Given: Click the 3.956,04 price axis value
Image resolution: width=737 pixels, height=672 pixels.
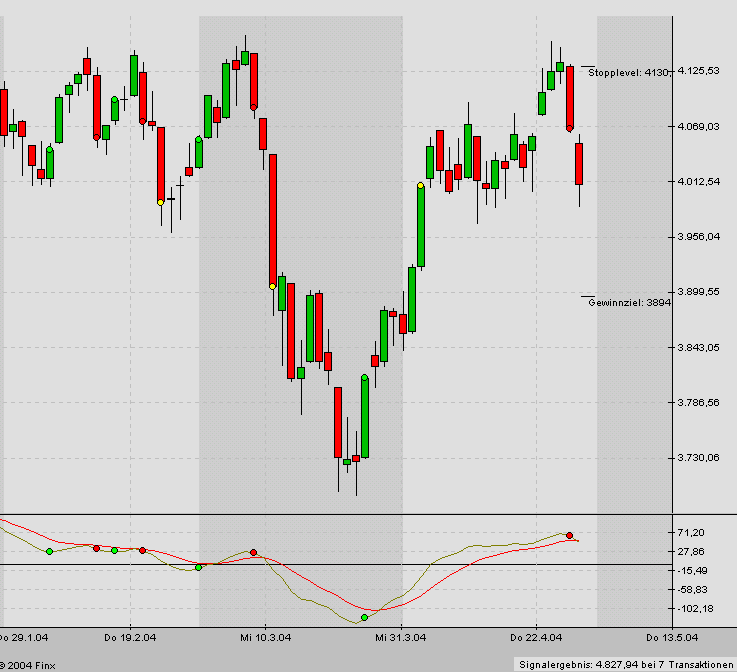Looking at the screenshot, I should coord(698,236).
